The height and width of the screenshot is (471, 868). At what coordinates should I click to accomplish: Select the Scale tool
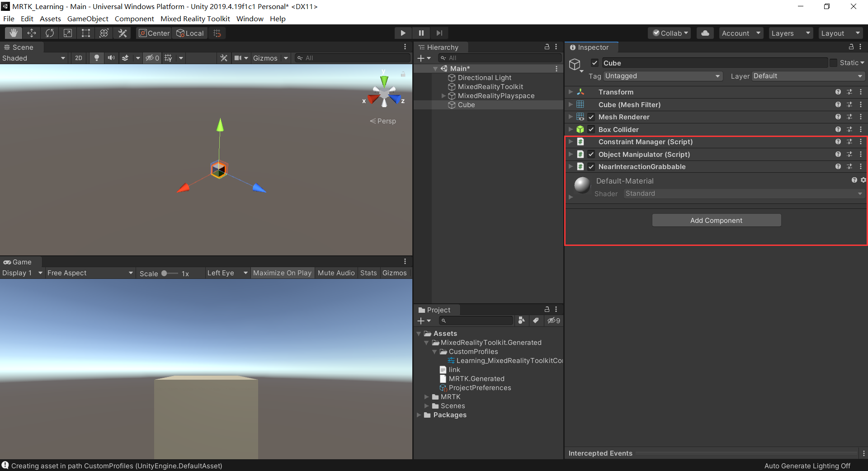(68, 33)
